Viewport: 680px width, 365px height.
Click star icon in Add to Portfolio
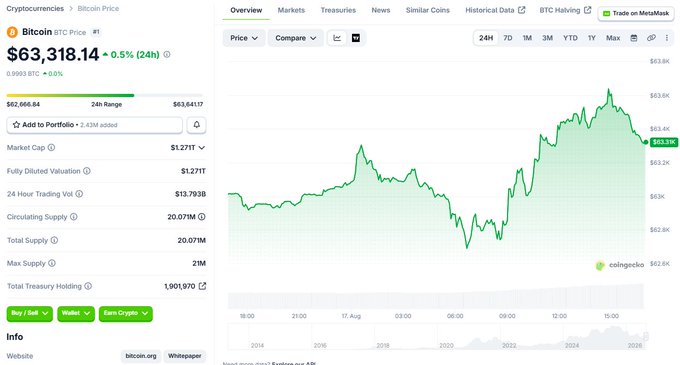pos(16,125)
